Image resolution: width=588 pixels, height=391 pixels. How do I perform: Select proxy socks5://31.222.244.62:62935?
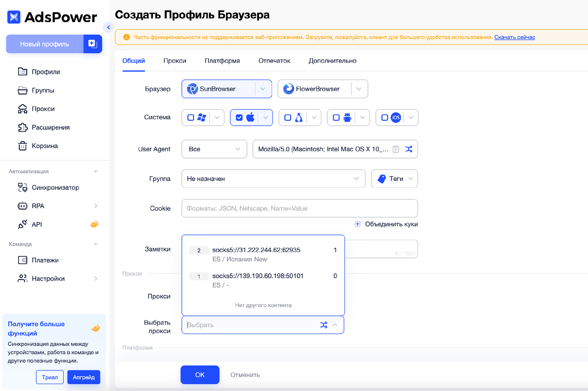[x=263, y=254]
